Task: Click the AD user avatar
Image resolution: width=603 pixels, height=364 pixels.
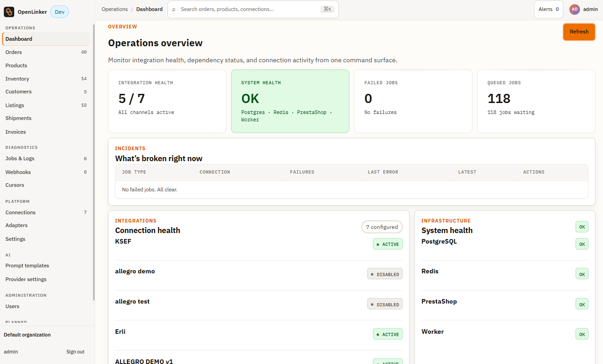Action: [574, 9]
